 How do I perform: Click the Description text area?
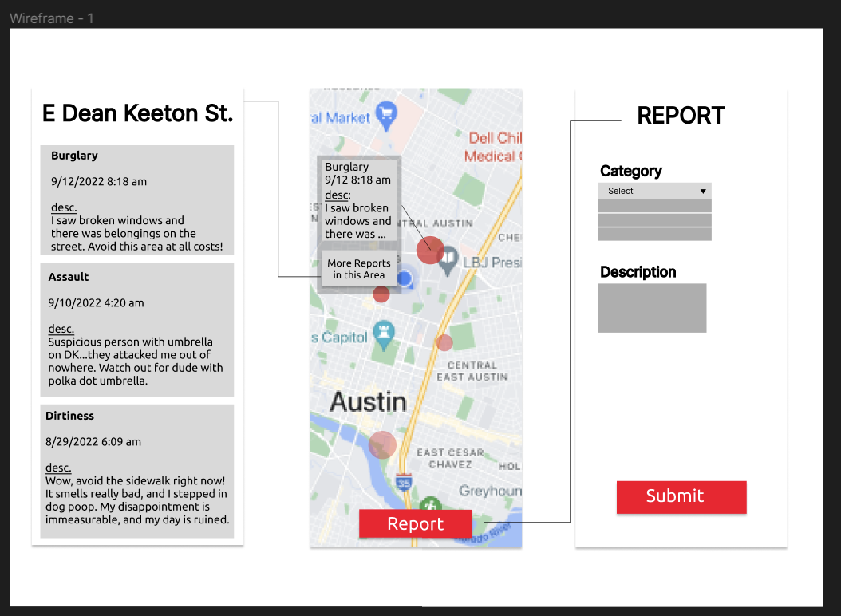tap(652, 308)
